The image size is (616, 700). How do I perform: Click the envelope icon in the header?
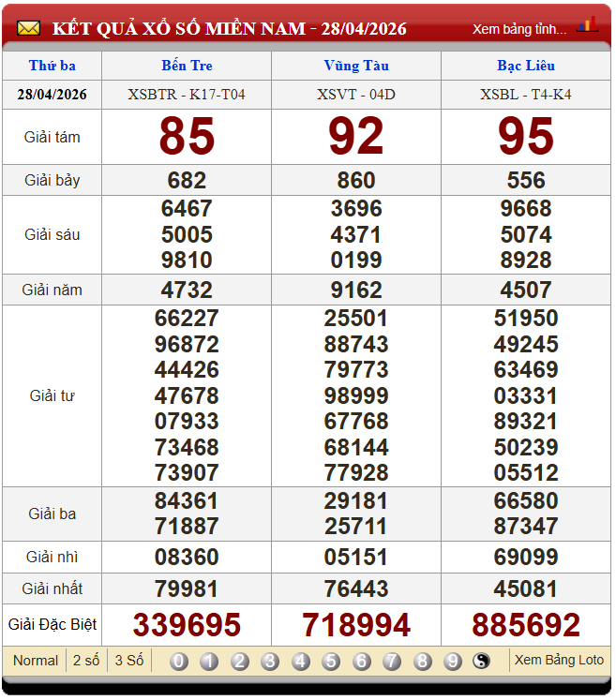(x=28, y=28)
